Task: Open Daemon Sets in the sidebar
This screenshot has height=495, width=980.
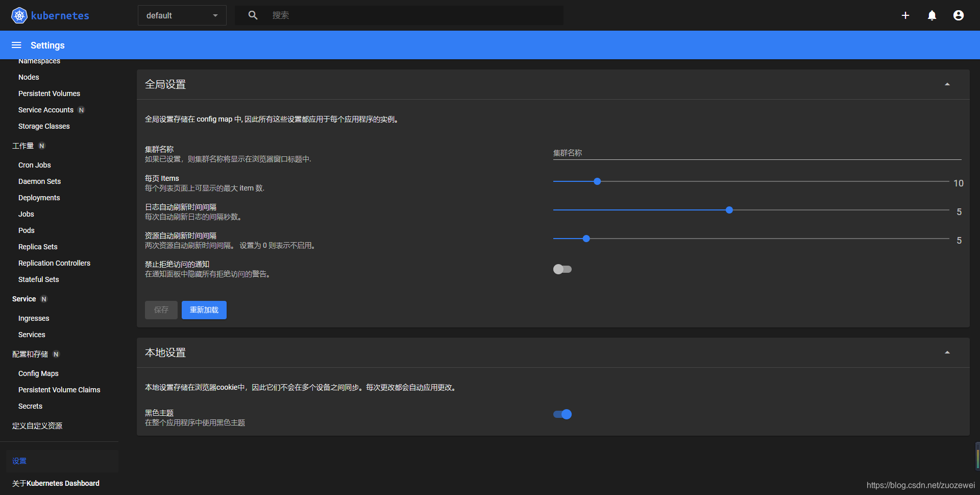Action: [39, 181]
